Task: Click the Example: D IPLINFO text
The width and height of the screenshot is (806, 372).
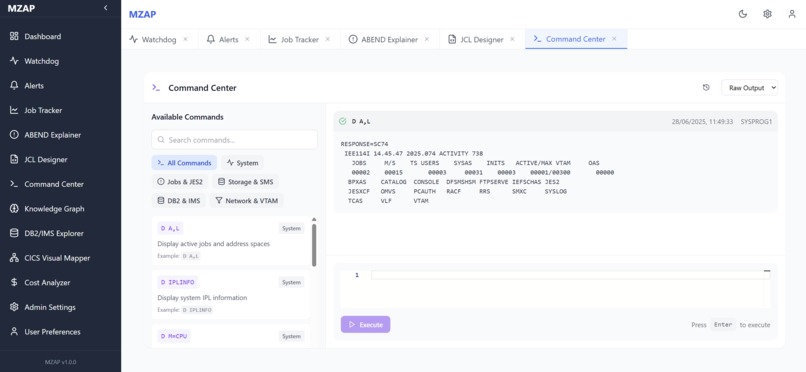Action: tap(185, 310)
